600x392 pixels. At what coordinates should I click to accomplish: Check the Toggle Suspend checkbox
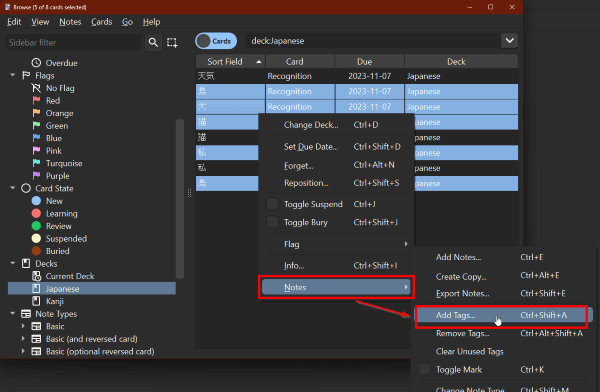pyautogui.click(x=272, y=204)
